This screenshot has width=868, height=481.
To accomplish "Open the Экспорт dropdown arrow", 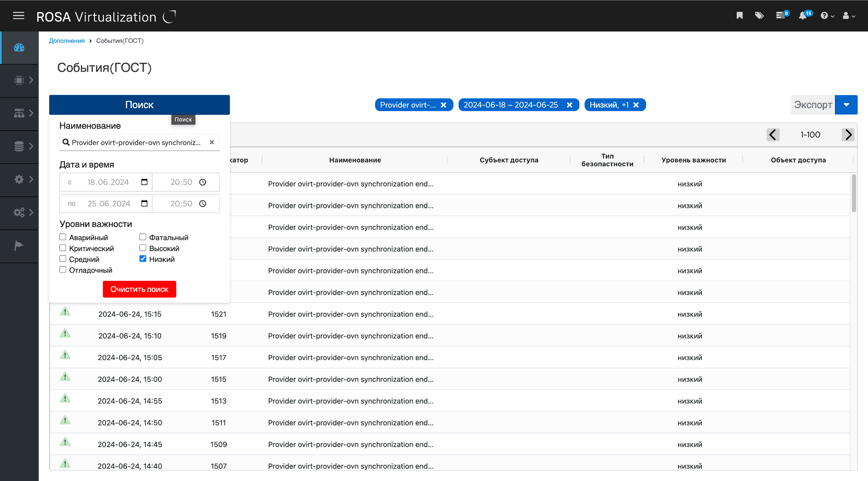I will 846,105.
